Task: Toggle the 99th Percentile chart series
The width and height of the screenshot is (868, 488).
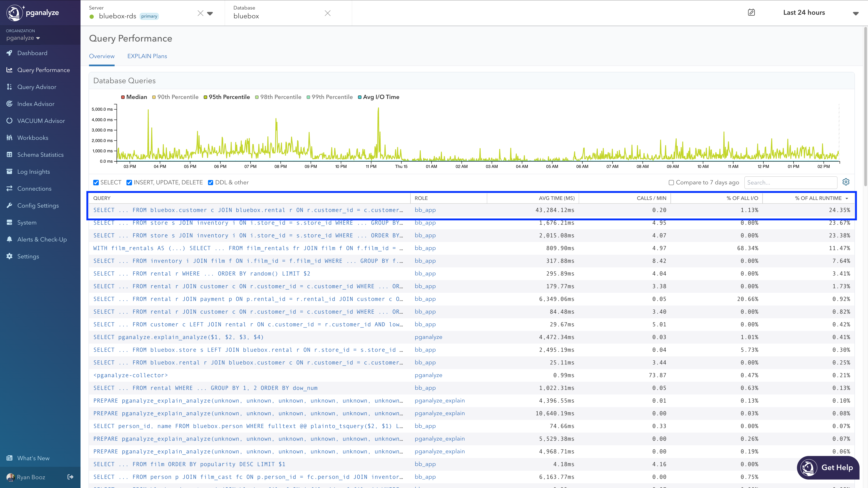Action: [x=330, y=97]
